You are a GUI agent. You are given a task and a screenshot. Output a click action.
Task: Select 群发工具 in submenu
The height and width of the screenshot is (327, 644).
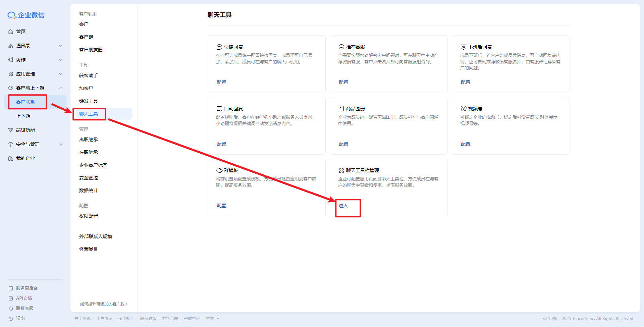tap(89, 101)
